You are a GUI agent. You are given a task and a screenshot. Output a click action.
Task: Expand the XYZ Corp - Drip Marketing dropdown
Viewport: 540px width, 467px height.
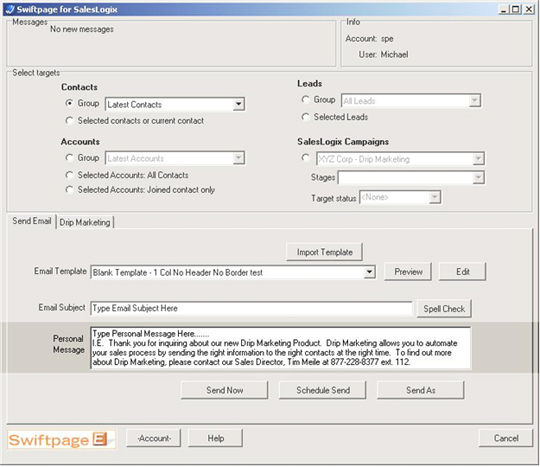[x=478, y=159]
